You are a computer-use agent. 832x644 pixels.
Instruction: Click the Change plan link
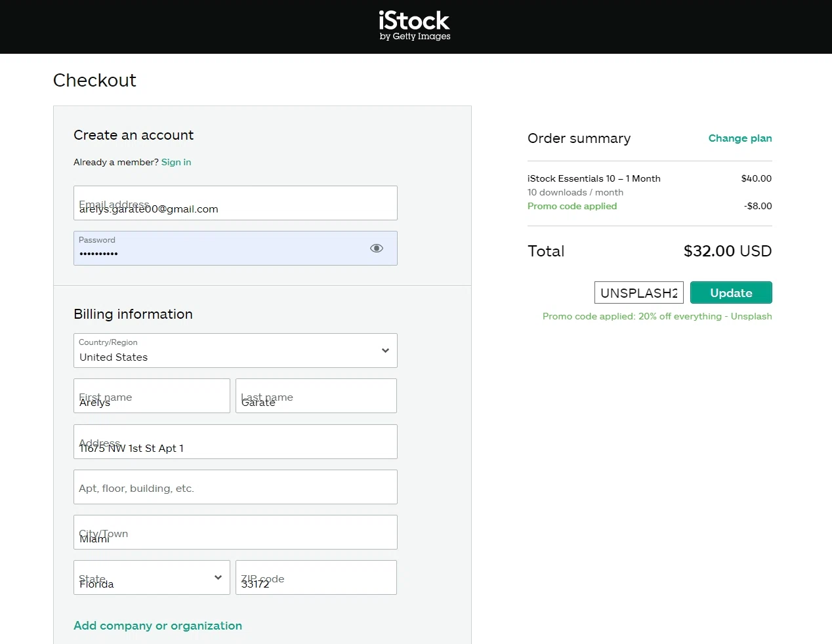click(740, 138)
